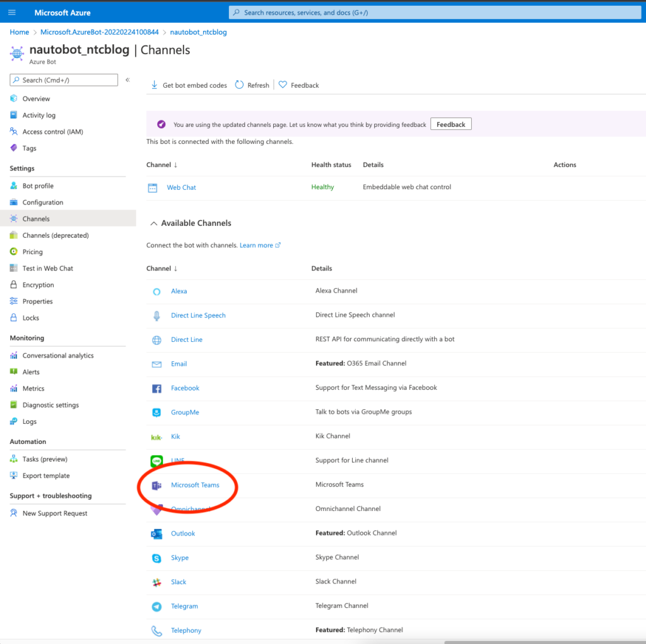Click the Metrics chart icon in sidebar
Viewport: 646px width, 644px height.
14,388
